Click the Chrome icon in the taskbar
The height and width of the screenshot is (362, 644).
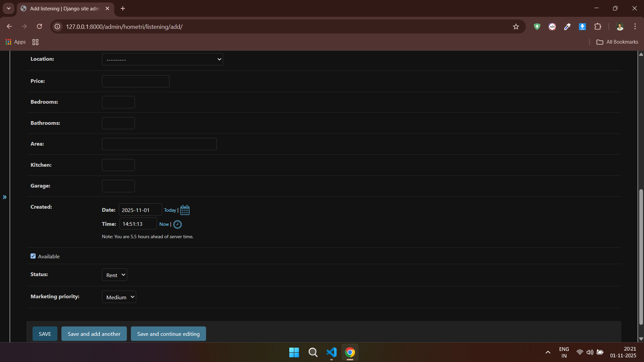click(x=350, y=352)
